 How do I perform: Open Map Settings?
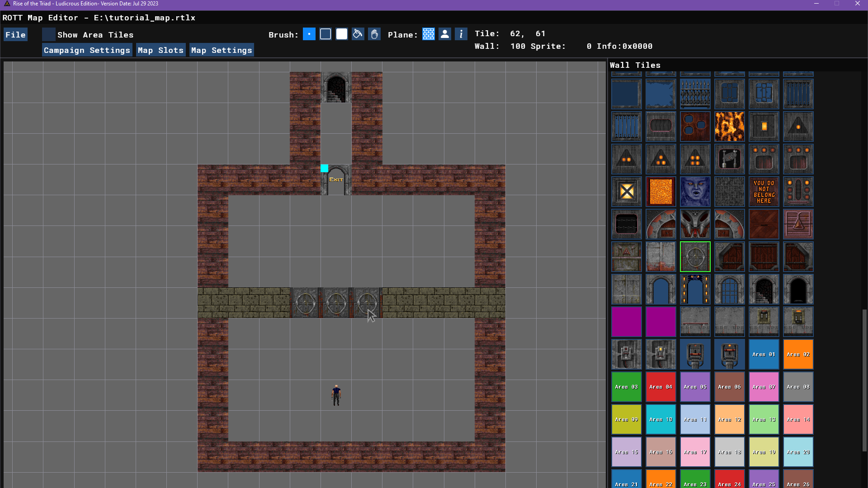(222, 50)
